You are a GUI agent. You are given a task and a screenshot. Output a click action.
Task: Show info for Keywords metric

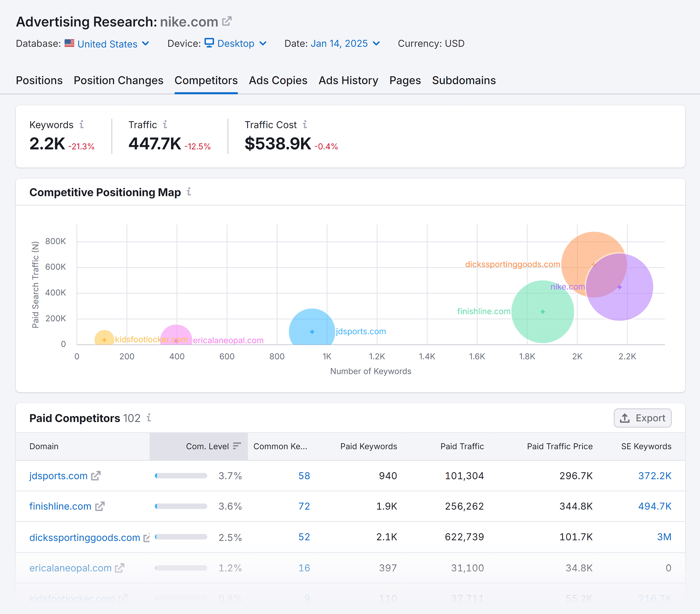81,124
